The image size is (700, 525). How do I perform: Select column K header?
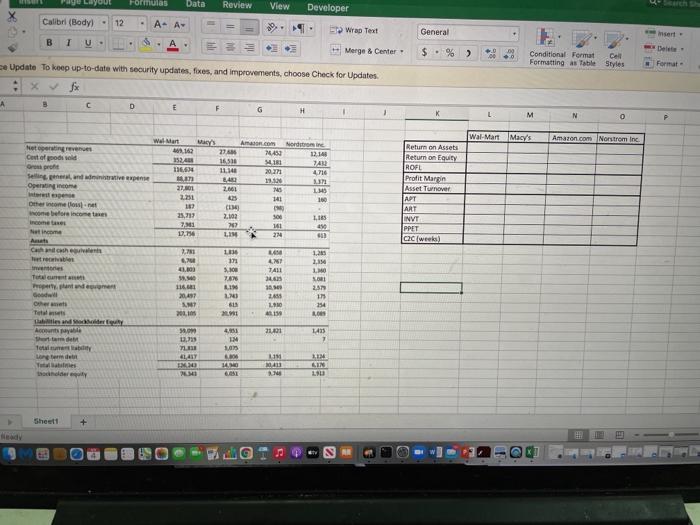click(437, 114)
